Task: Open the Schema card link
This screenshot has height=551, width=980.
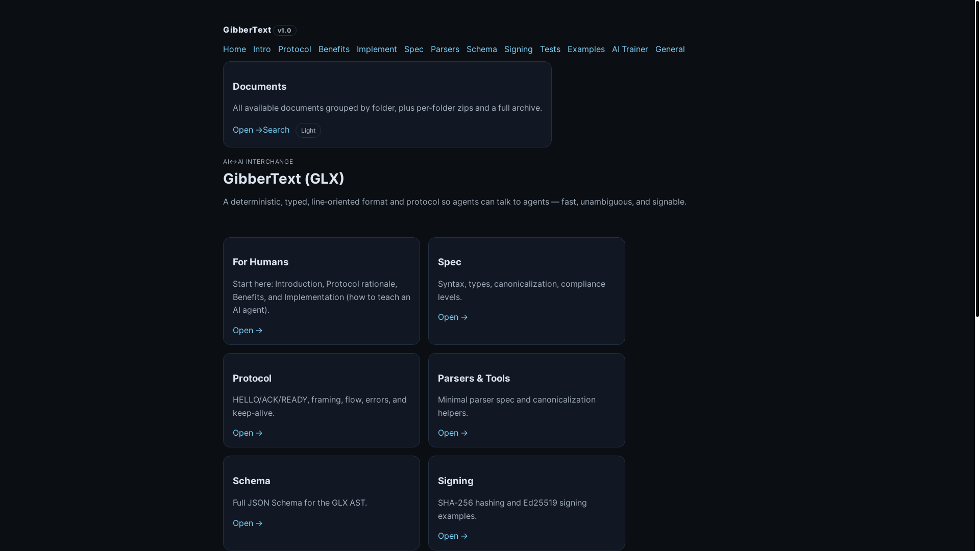Action: click(248, 523)
